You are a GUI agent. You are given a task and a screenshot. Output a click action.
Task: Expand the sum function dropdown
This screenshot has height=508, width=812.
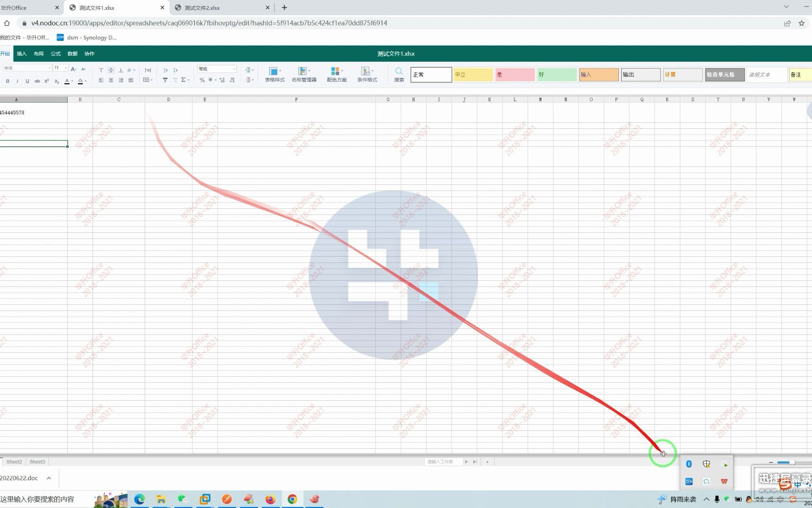[188, 80]
